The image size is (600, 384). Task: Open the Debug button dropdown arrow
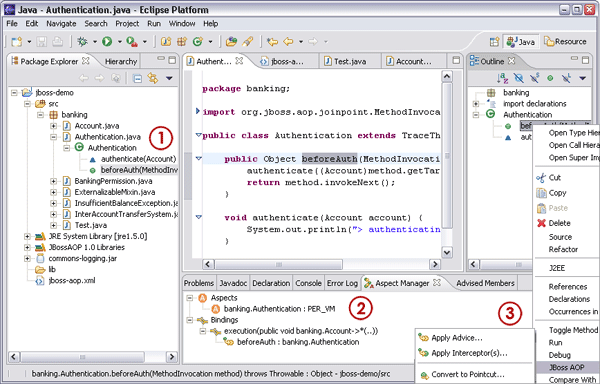[95, 41]
